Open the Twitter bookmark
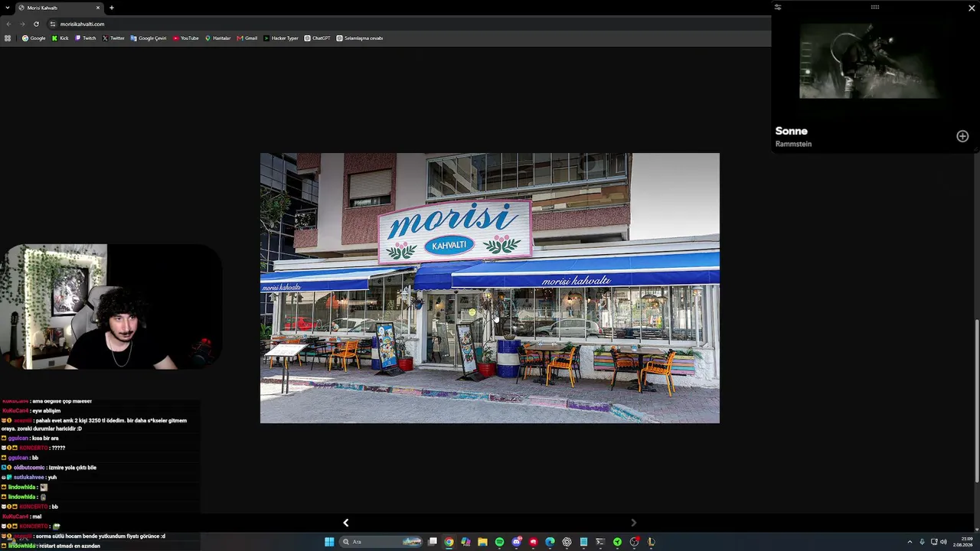The height and width of the screenshot is (551, 980). click(113, 38)
